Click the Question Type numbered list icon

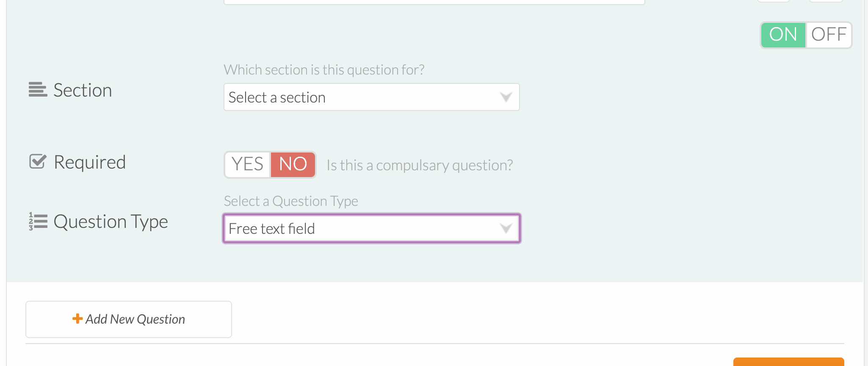coord(38,221)
